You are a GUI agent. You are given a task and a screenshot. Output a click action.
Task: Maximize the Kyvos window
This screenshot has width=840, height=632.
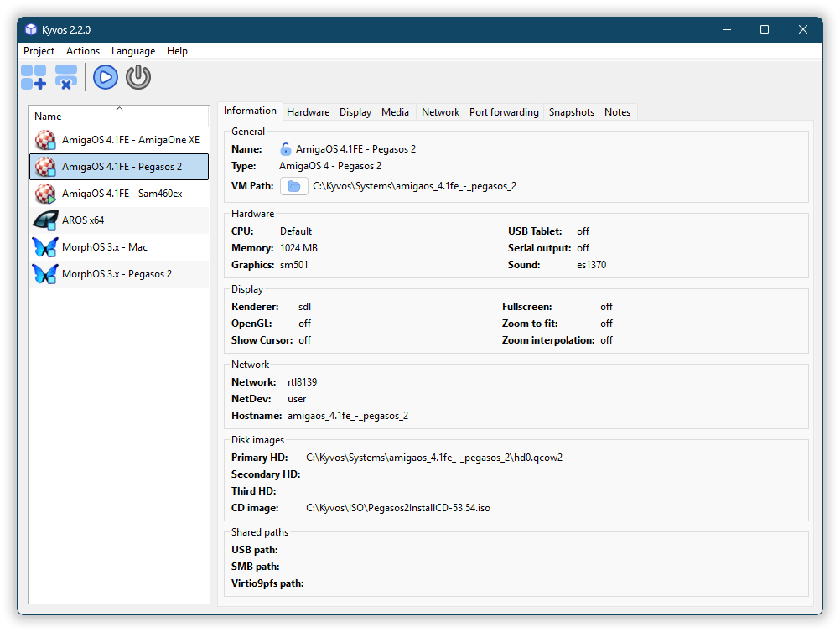tap(765, 29)
